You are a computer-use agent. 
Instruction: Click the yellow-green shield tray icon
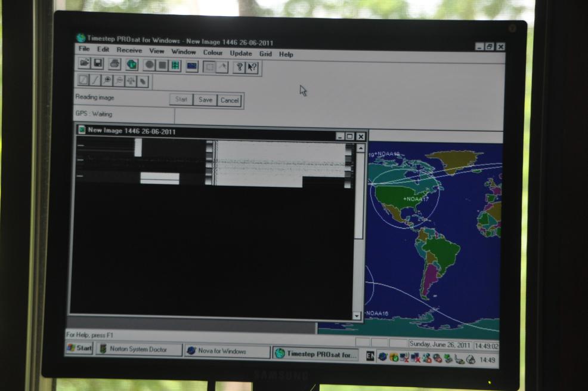[x=394, y=357]
